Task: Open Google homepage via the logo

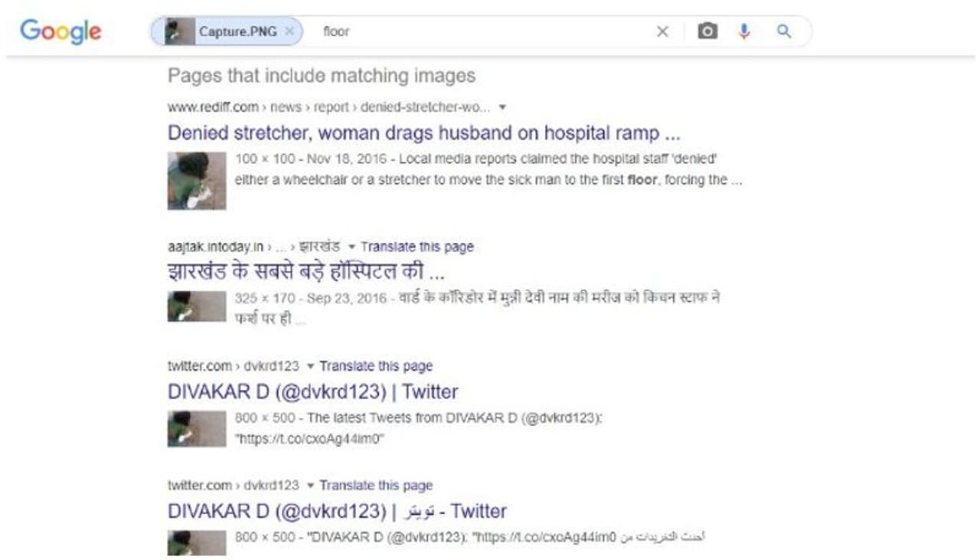Action: point(60,31)
